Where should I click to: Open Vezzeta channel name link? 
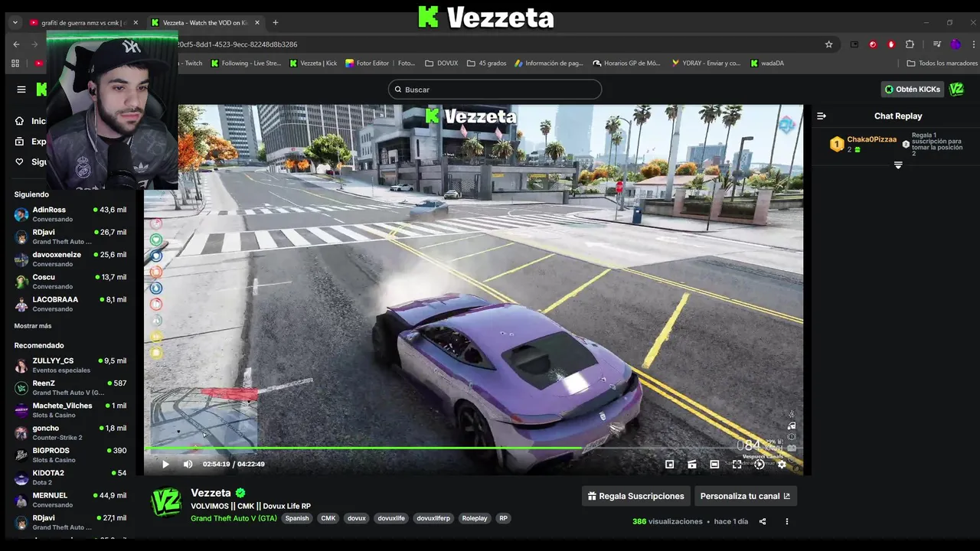point(211,493)
